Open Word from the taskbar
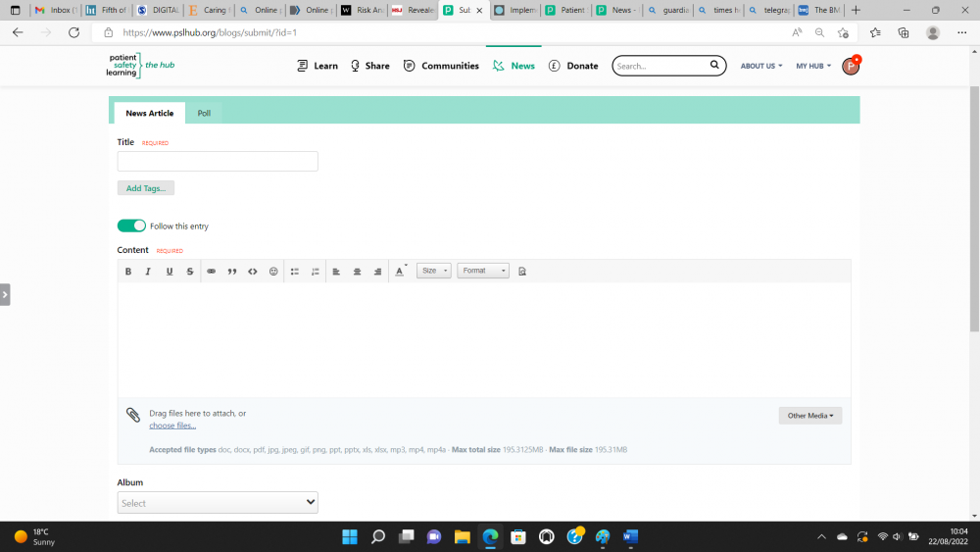 tap(630, 537)
